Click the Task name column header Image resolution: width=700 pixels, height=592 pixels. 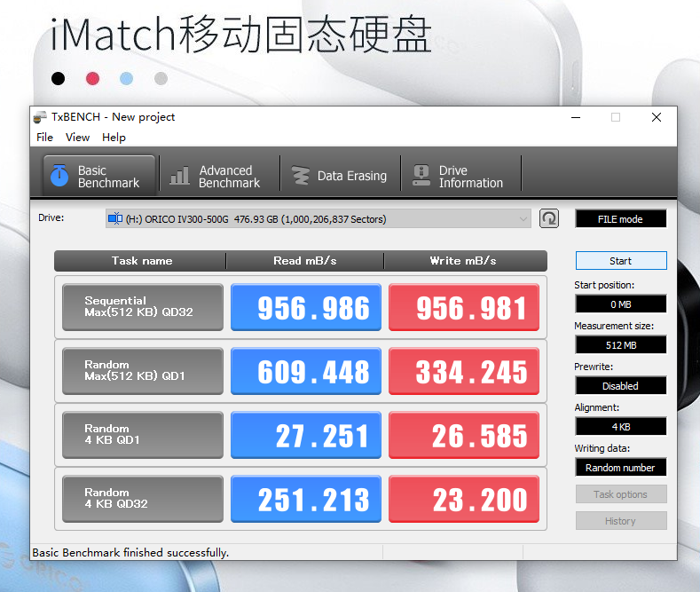[x=141, y=261]
